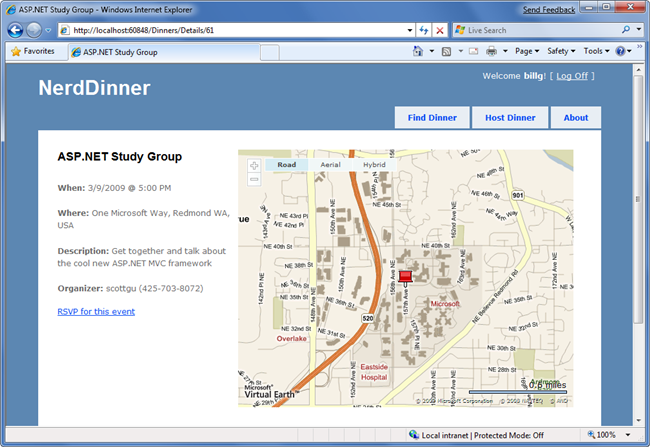The width and height of the screenshot is (650, 447).
Task: Open the Safety menu
Action: pyautogui.click(x=561, y=51)
